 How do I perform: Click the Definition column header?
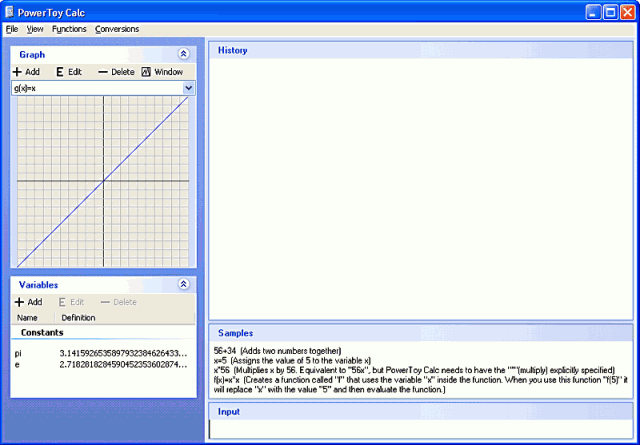click(x=79, y=318)
